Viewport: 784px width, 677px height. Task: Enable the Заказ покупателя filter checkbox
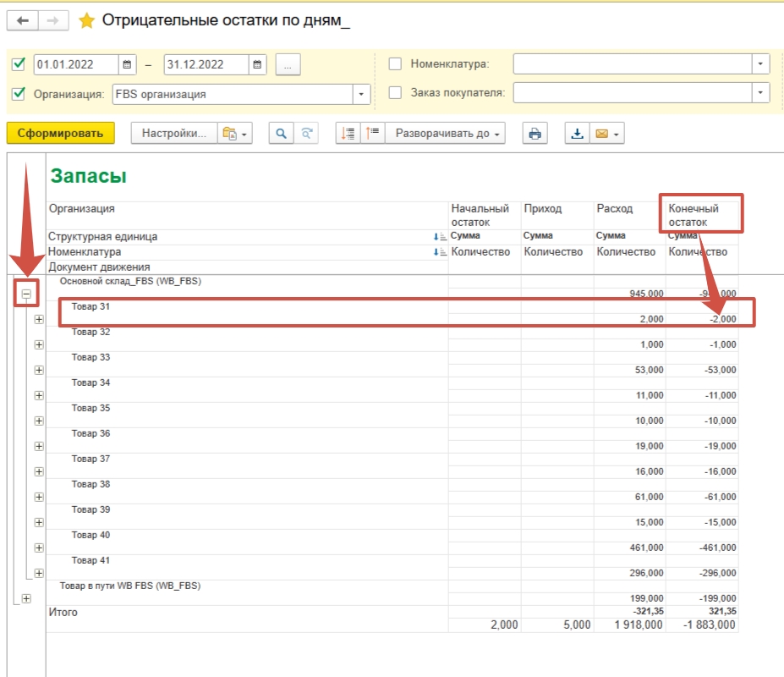tap(395, 93)
